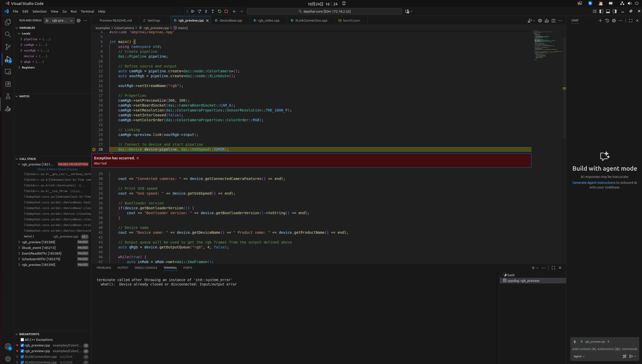Open Search in the activity bar
The image size is (642, 364).
[8, 34]
